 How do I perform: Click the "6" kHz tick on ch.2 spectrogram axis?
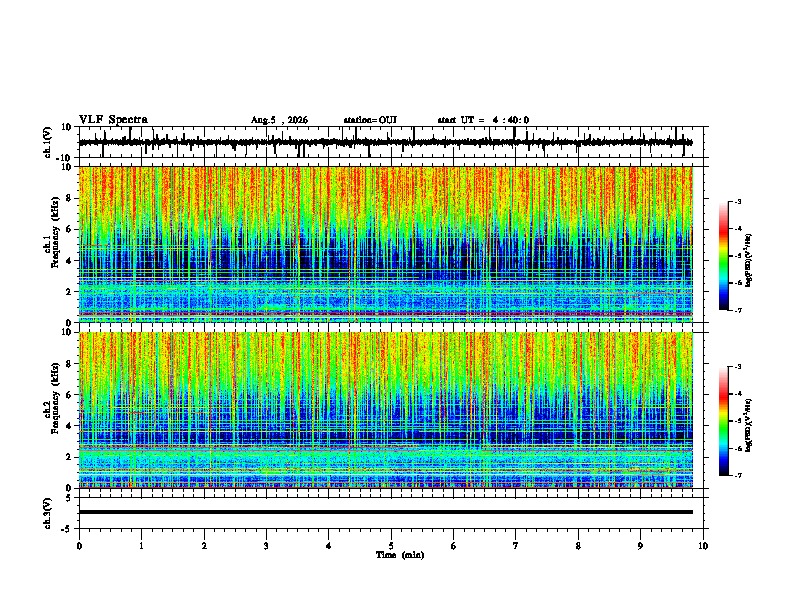[70, 395]
